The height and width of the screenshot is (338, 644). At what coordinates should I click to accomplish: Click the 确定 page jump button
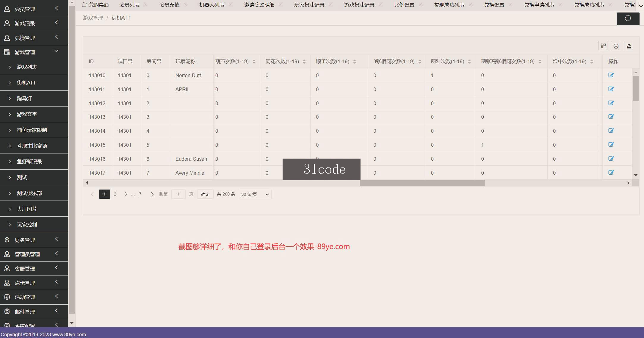point(205,194)
